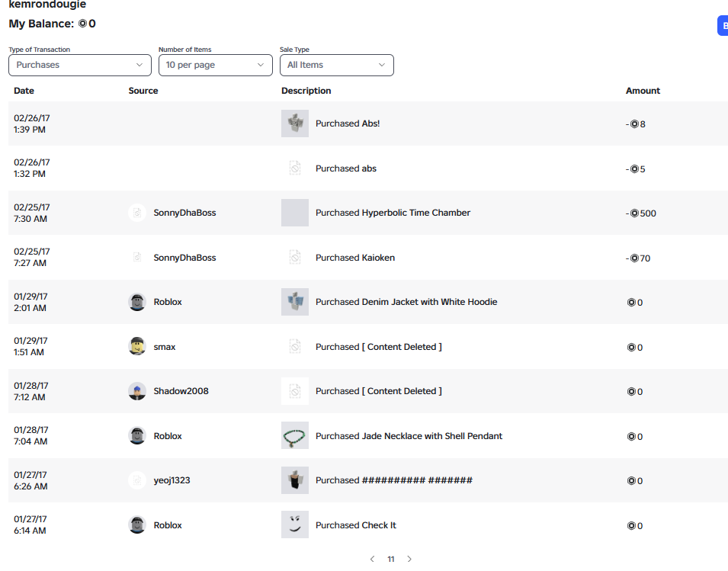728x571 pixels.
Task: Click the page number 11 field
Action: coord(391,559)
